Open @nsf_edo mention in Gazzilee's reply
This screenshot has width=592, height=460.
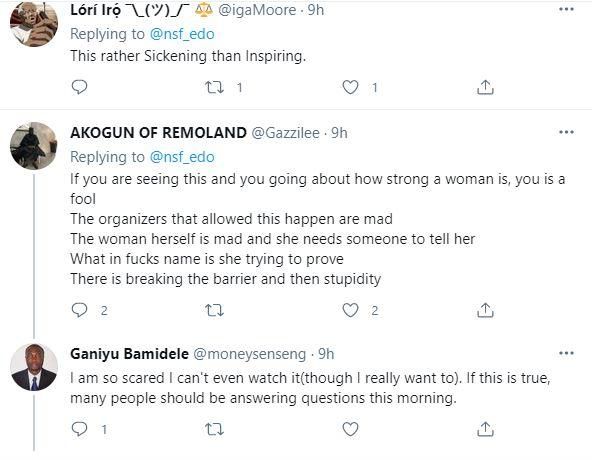coord(182,157)
